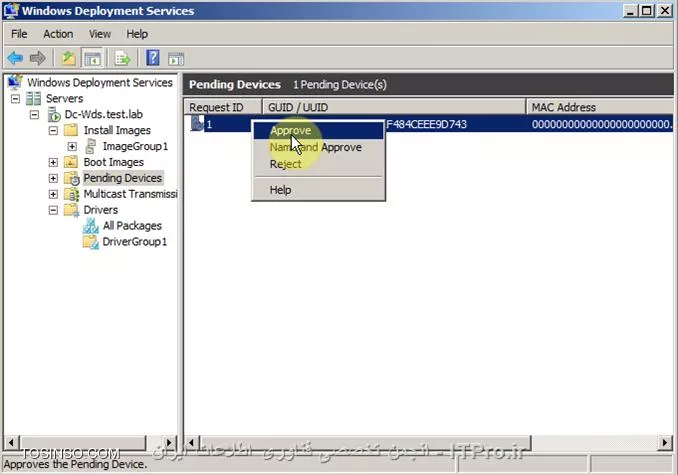The image size is (678, 475).
Task: Sort by Request ID column header
Action: click(x=223, y=107)
